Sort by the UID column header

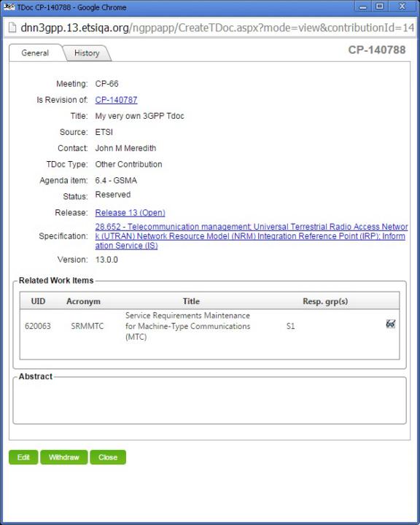pyautogui.click(x=38, y=301)
